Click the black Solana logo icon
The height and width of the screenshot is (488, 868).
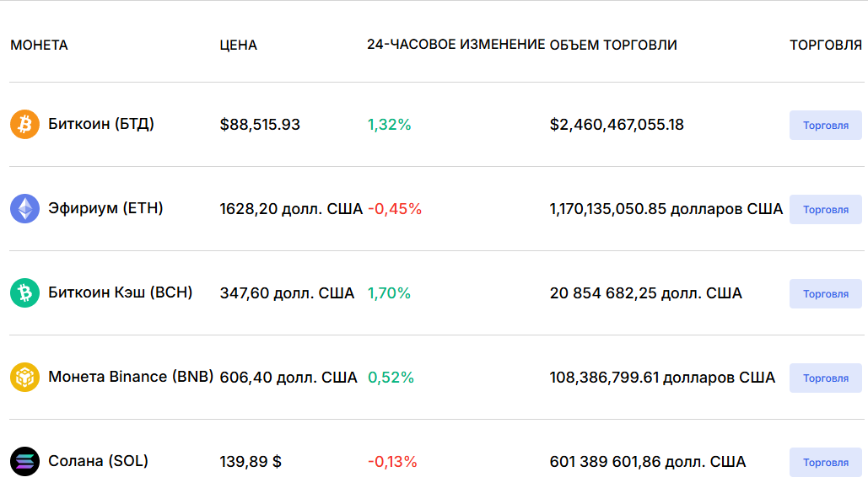pos(25,461)
